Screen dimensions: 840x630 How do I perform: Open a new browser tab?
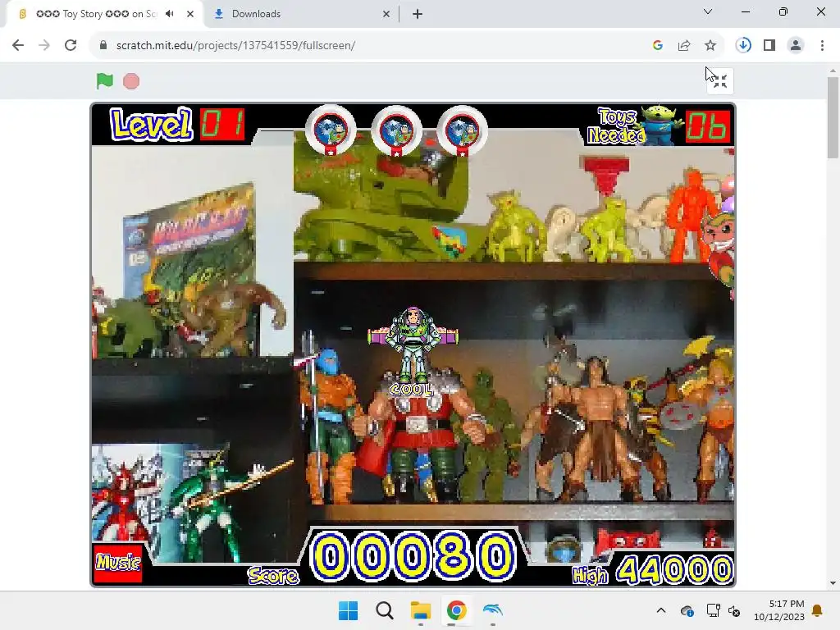(418, 14)
